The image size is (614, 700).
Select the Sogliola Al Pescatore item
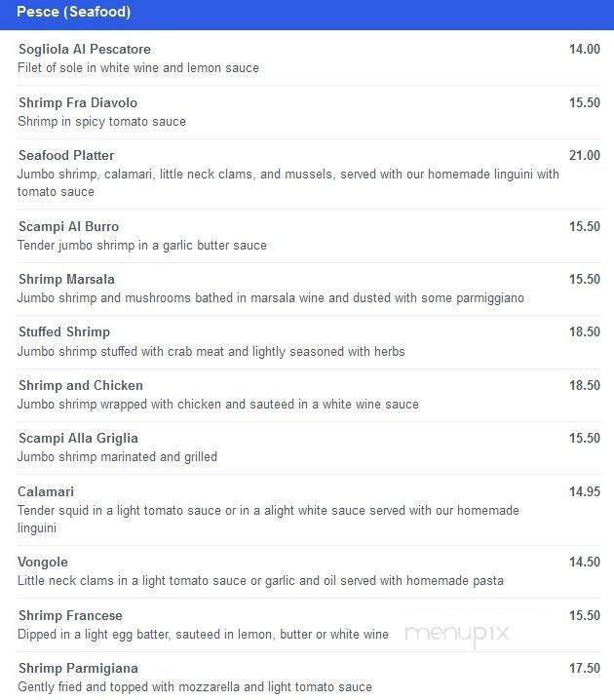pos(85,49)
